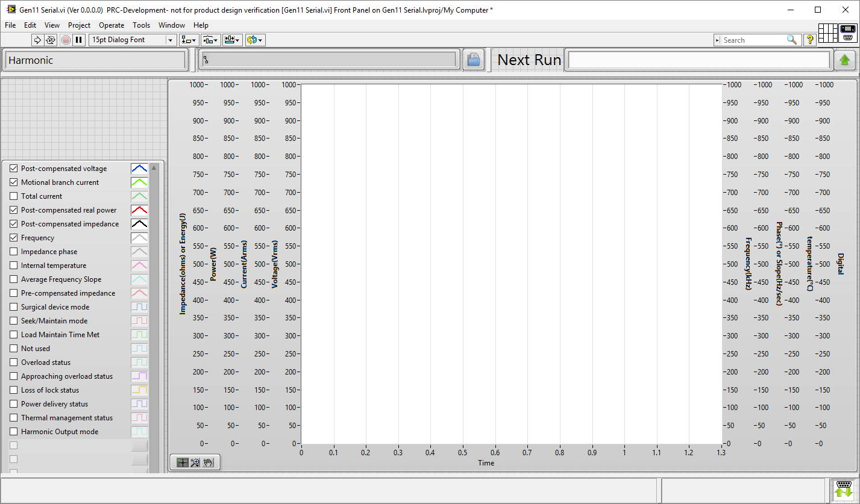Click LabVIEW icon in title bar

click(11, 10)
